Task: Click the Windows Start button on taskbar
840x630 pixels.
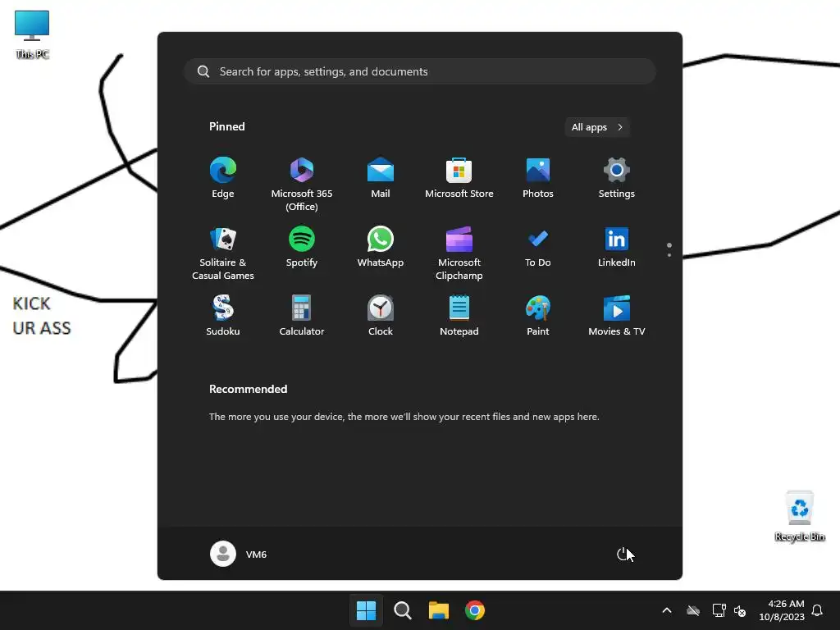Action: click(367, 610)
